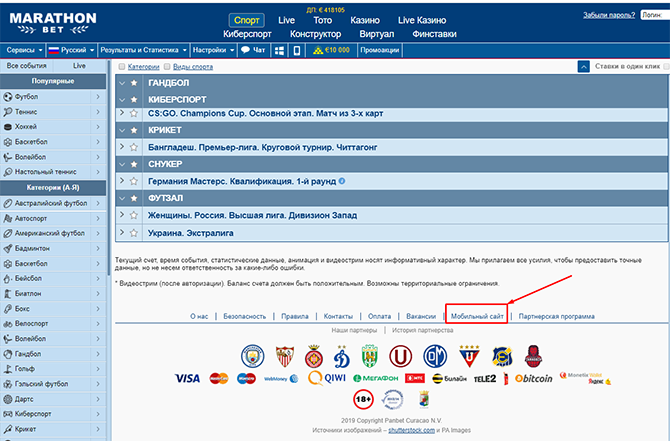The image size is (670, 441).
Task: Collapse the ГАНДБОЛ section
Action: tap(122, 83)
